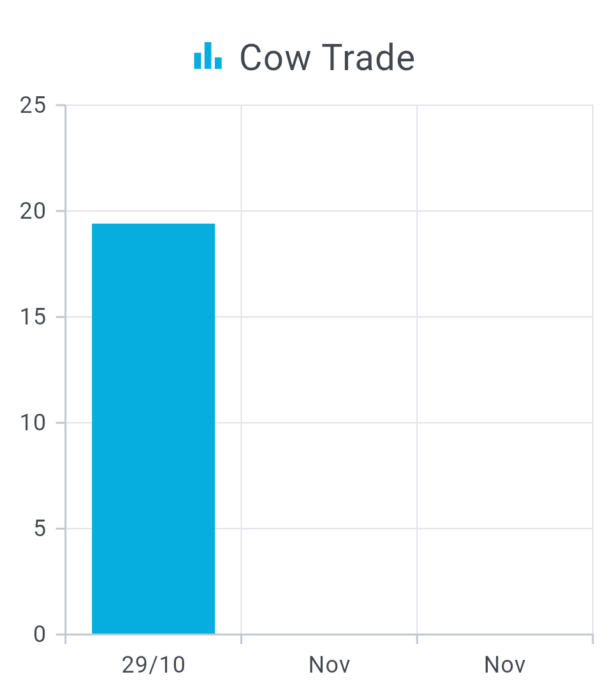Image resolution: width=612 pixels, height=700 pixels.
Task: Click the 29/10 x-axis label
Action: click(153, 665)
